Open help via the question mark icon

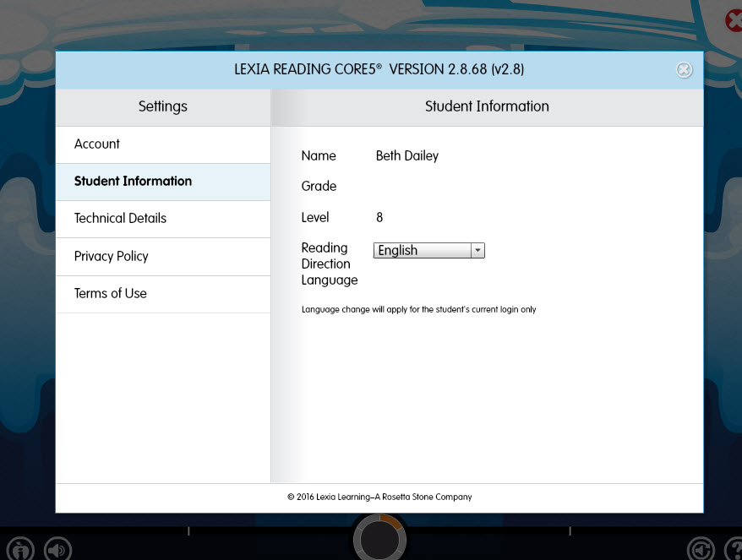point(734,551)
